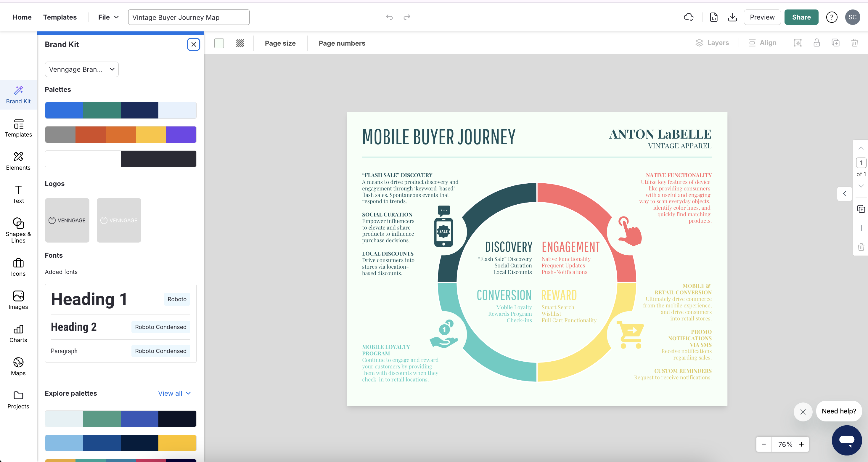Click the duplicate page icon at right
This screenshot has height=462, width=868.
(x=861, y=209)
